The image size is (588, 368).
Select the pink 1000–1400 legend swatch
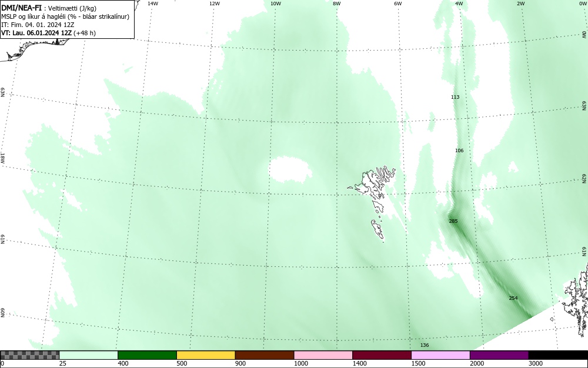pos(323,355)
